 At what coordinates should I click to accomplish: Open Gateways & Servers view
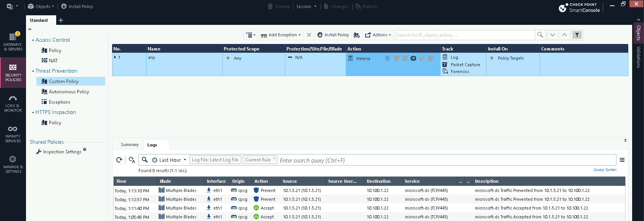[13, 42]
